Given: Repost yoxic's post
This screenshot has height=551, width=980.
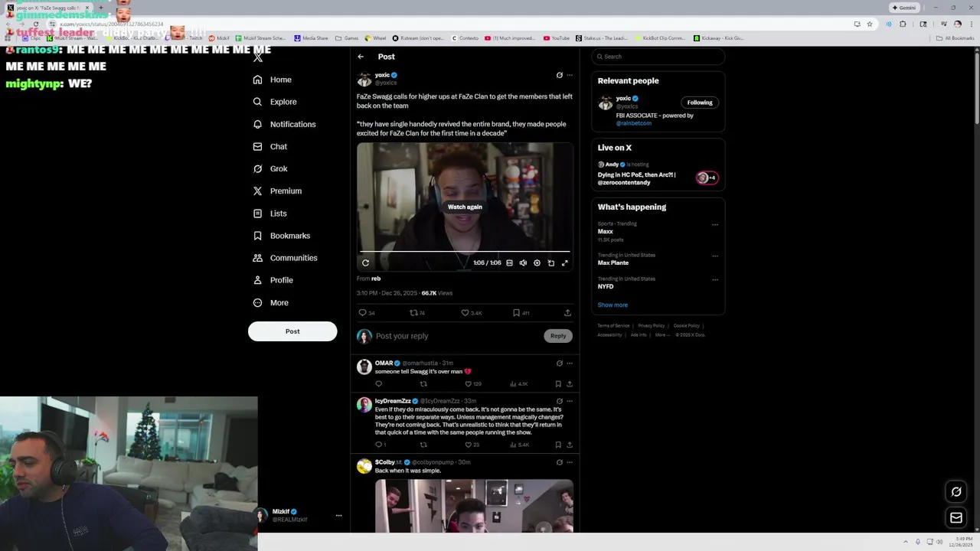Looking at the screenshot, I should [x=414, y=312].
